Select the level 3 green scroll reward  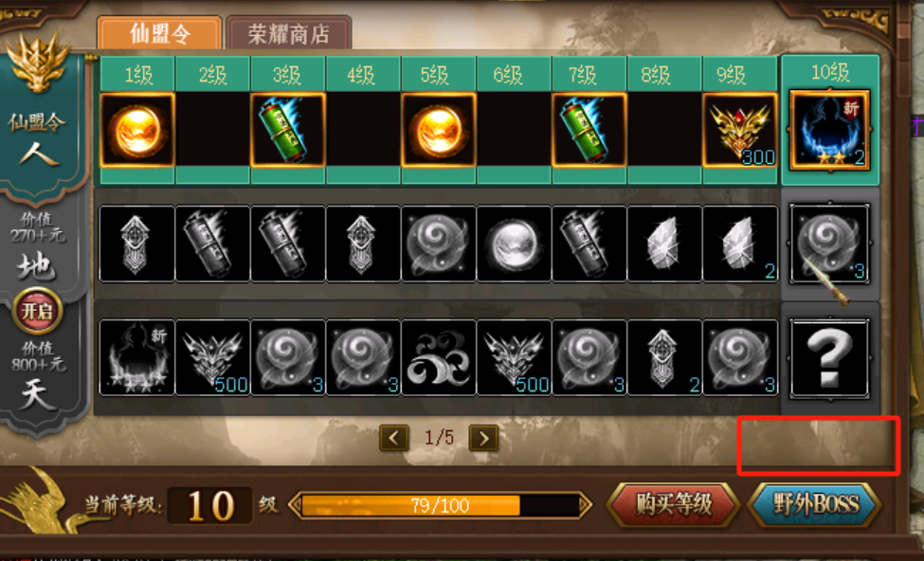287,130
